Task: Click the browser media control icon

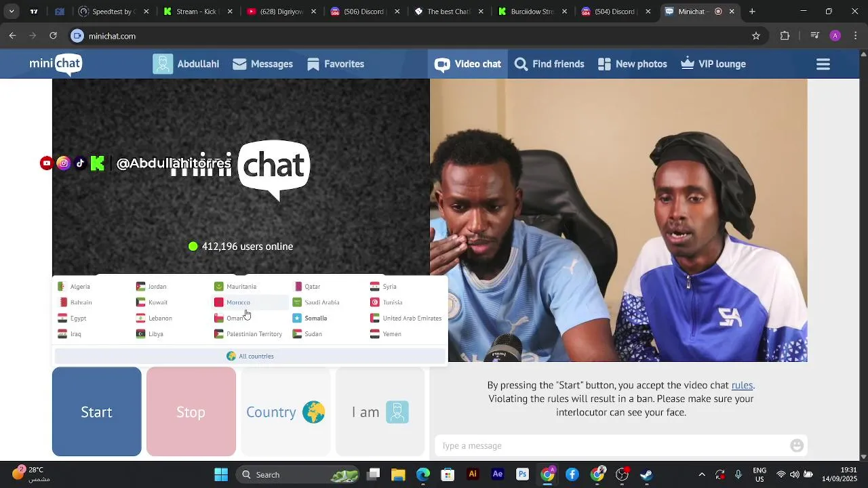Action: [815, 36]
